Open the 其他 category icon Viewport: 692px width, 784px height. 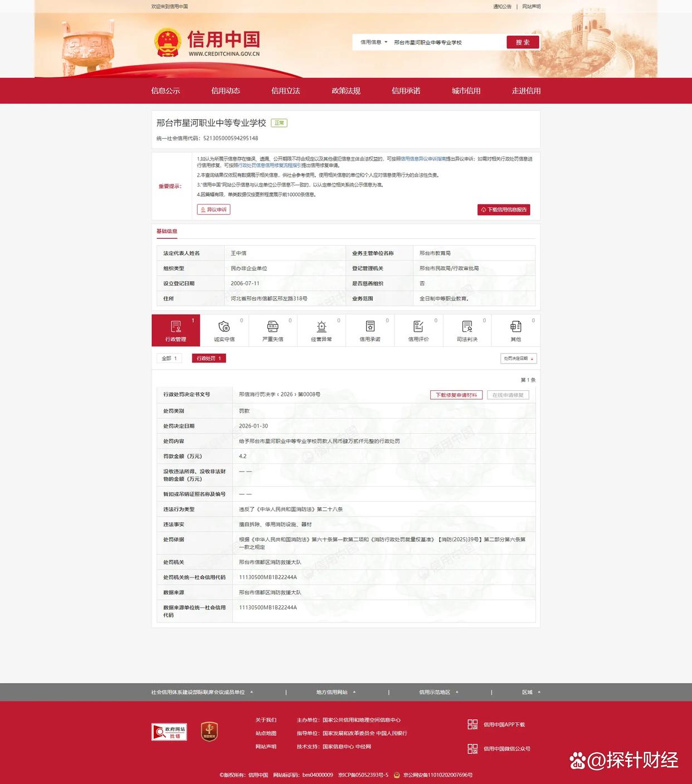click(516, 327)
